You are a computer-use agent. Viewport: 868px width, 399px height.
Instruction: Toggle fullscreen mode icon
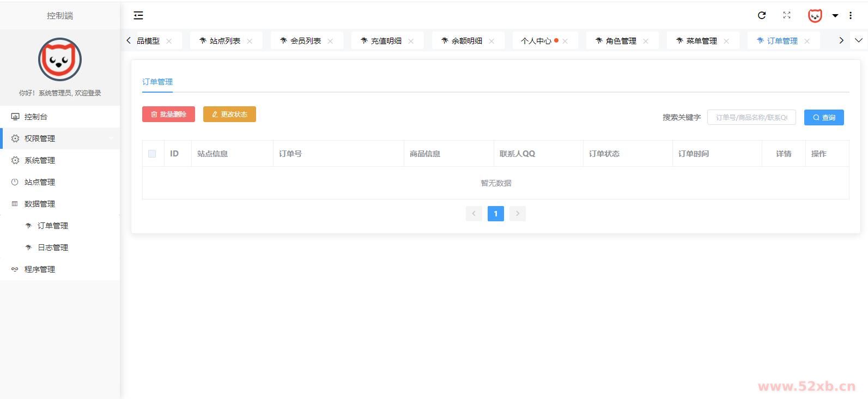(787, 16)
